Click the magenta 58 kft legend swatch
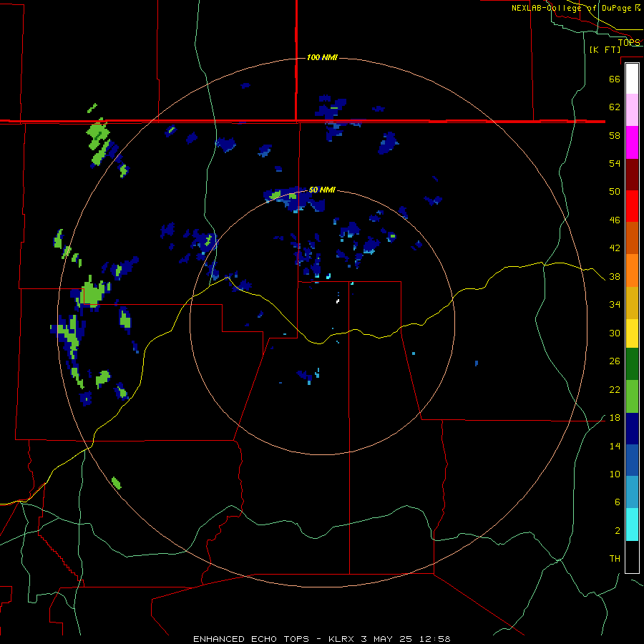Viewport: 644px width, 644px height. (632, 142)
